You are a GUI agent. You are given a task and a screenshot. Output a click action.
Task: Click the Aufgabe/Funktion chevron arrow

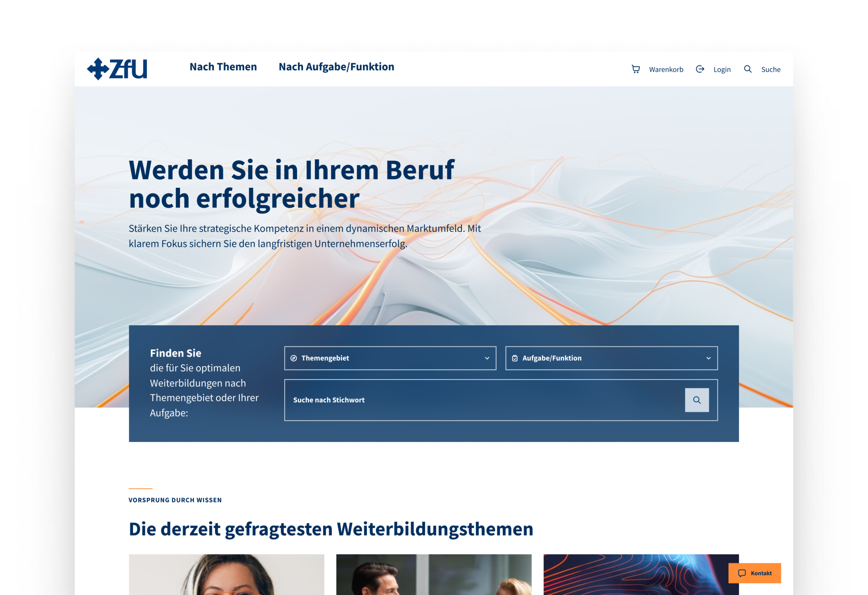click(x=709, y=358)
